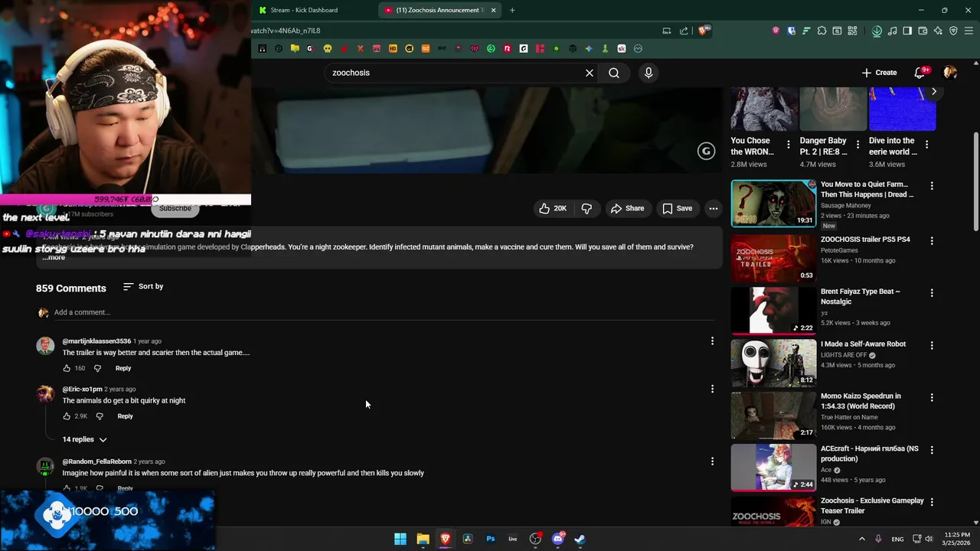Open the comments Sort by menu
Image resolution: width=980 pixels, height=551 pixels.
143,286
